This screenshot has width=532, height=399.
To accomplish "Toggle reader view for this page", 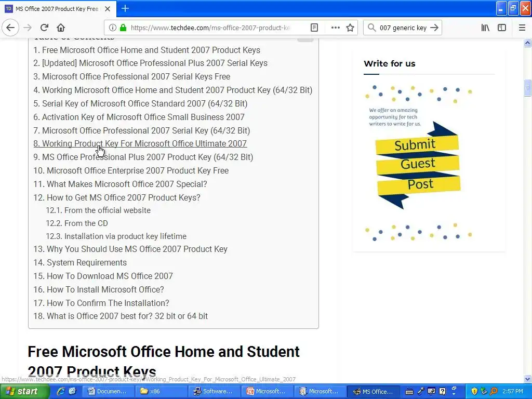I will 314,28.
